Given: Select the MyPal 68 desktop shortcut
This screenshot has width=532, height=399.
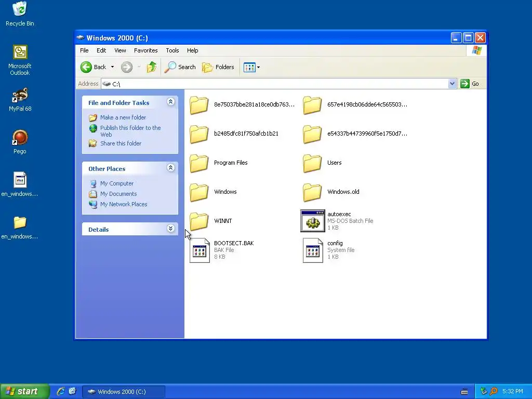Looking at the screenshot, I should pyautogui.click(x=20, y=100).
